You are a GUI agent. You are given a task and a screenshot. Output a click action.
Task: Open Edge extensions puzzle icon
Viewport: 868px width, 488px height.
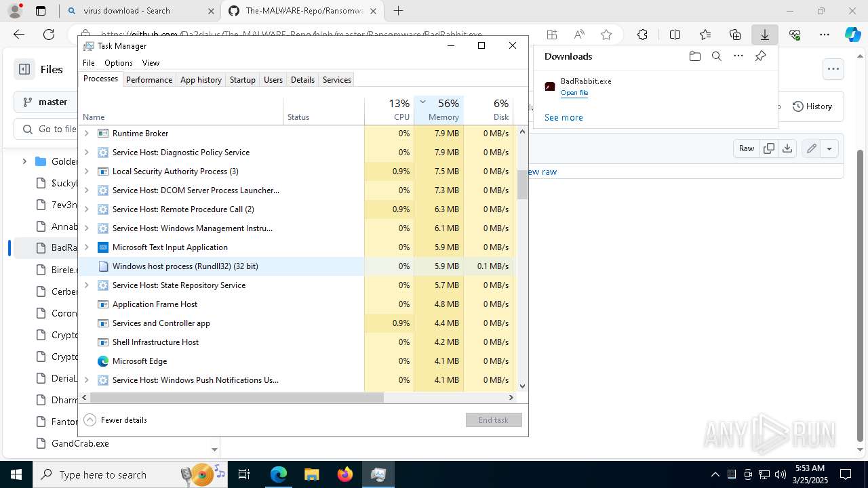643,35
